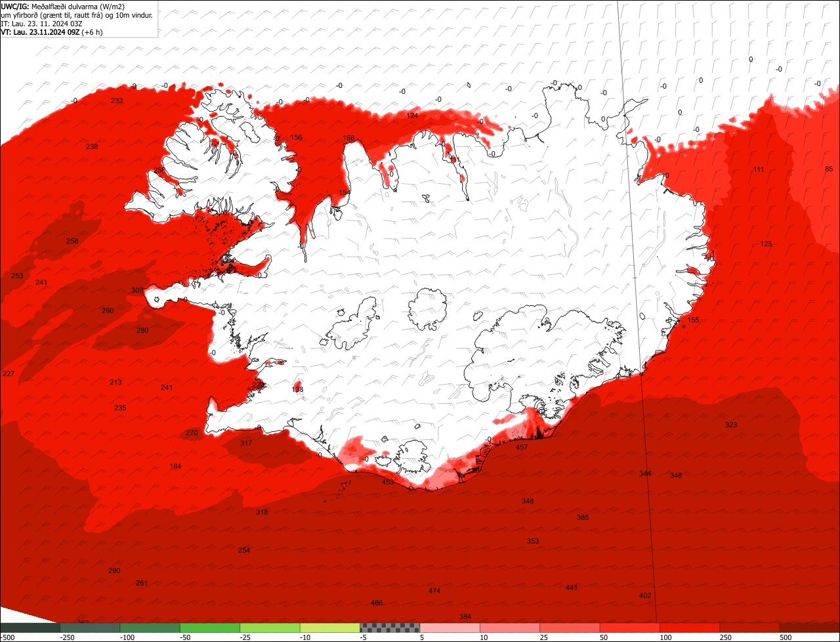Click the map value 466
Viewport: 840px width, 642px height.
[x=377, y=603]
